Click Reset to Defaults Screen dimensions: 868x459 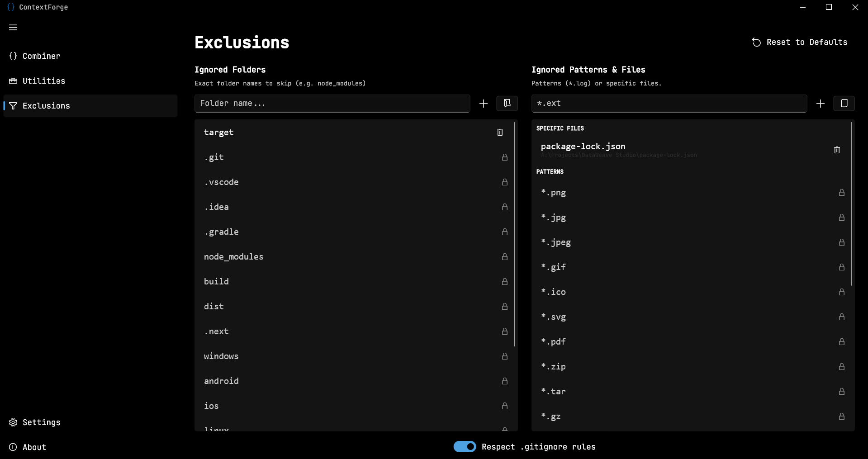[800, 42]
